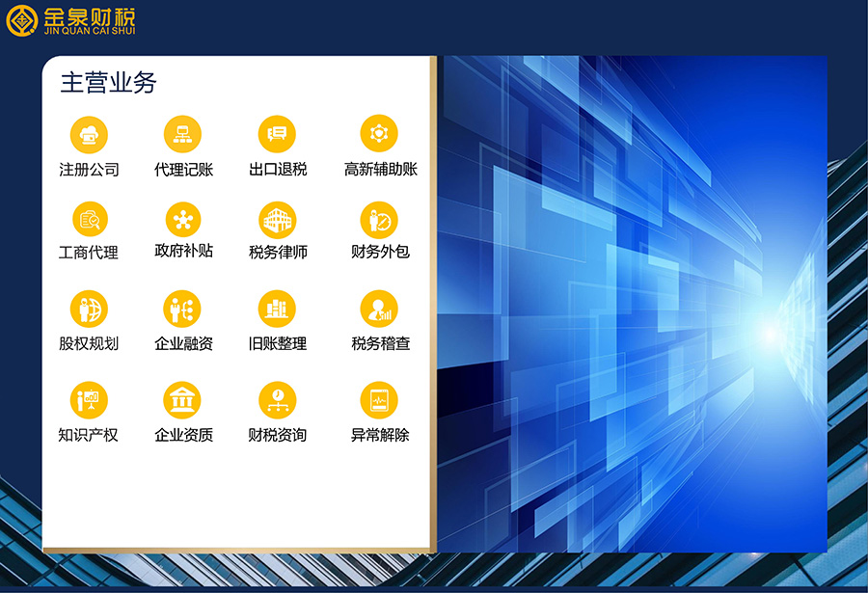Viewport: 868px width, 593px height.
Task: Open the 企业资质 bank building icon
Action: (182, 399)
